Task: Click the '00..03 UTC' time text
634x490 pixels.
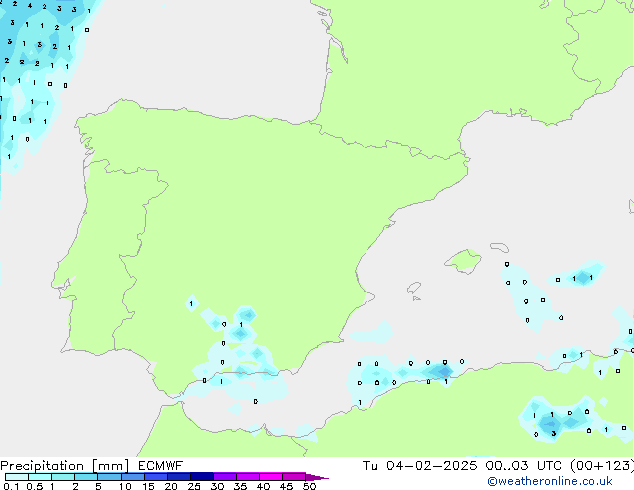Action: pyautogui.click(x=524, y=466)
